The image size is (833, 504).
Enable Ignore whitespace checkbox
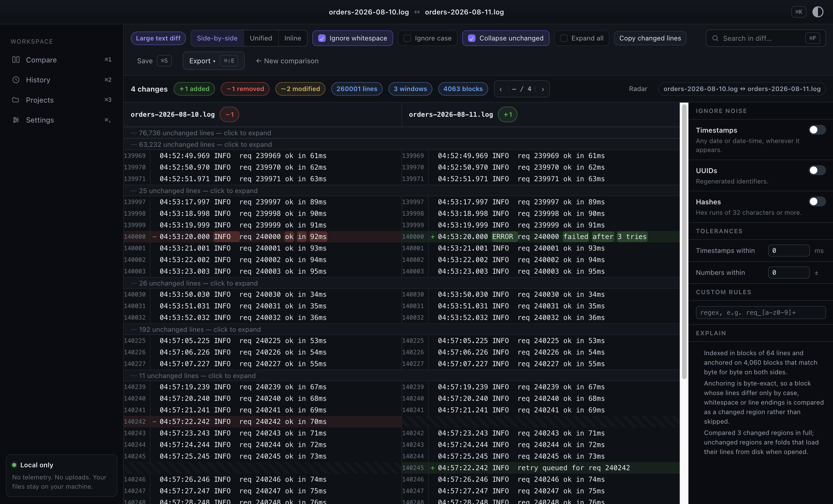coord(322,38)
